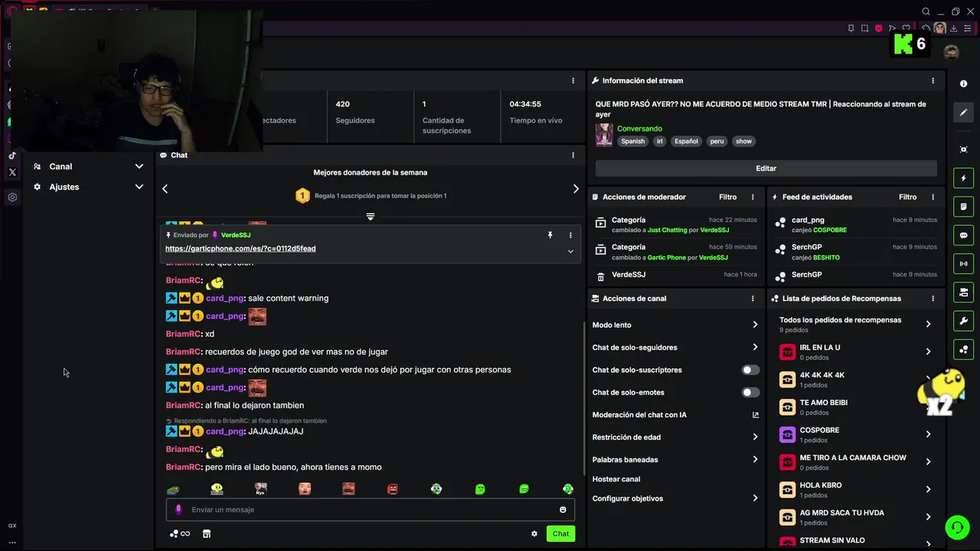Show next top donors slide arrow
980x551 pixels.
click(x=576, y=189)
